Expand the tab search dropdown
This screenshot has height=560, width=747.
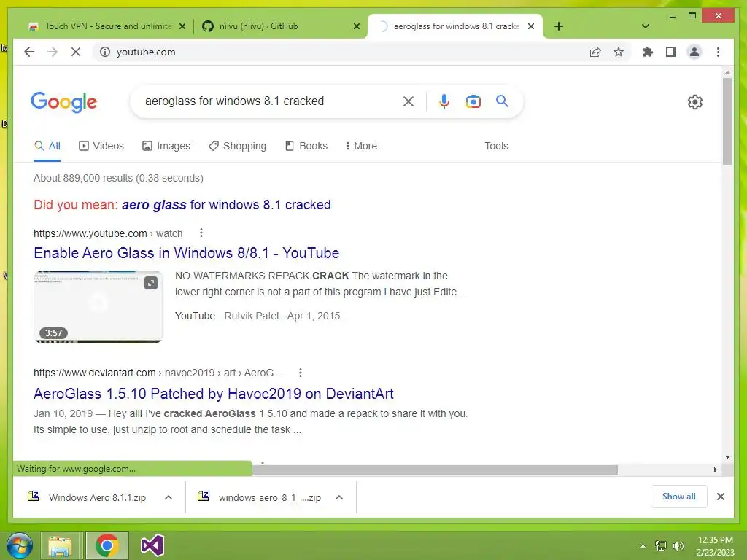(x=646, y=26)
